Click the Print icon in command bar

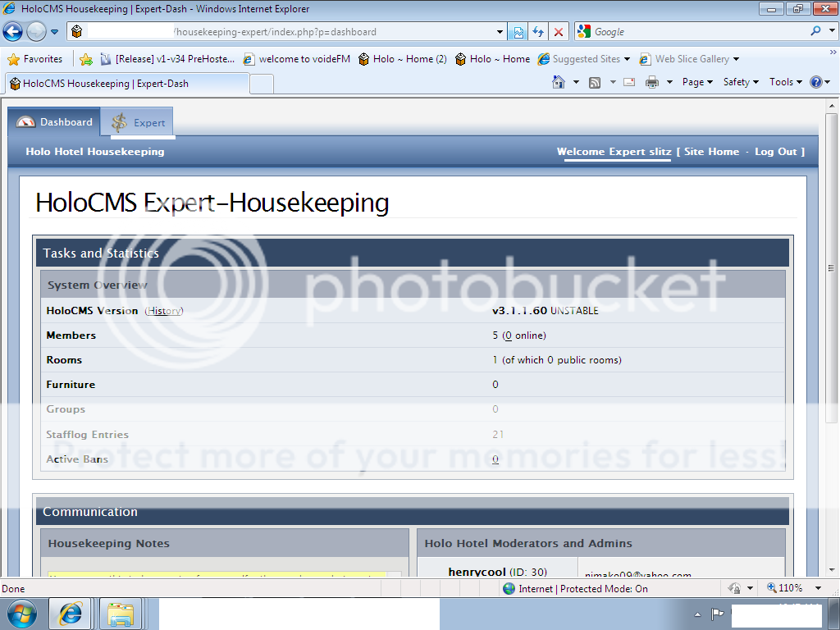[x=652, y=82]
